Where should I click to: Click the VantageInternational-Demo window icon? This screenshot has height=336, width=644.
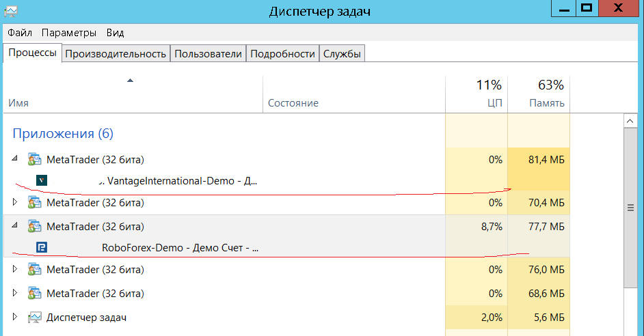pos(42,180)
